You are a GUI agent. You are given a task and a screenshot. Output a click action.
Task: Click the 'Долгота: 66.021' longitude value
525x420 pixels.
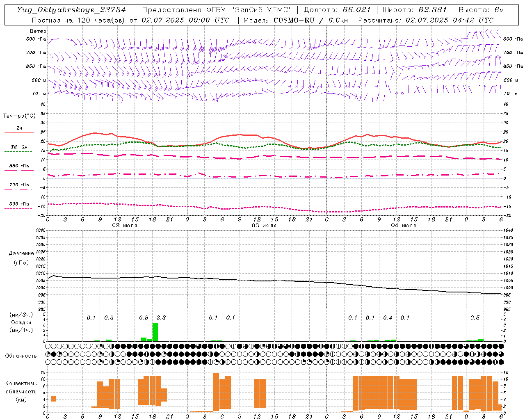coord(337,10)
